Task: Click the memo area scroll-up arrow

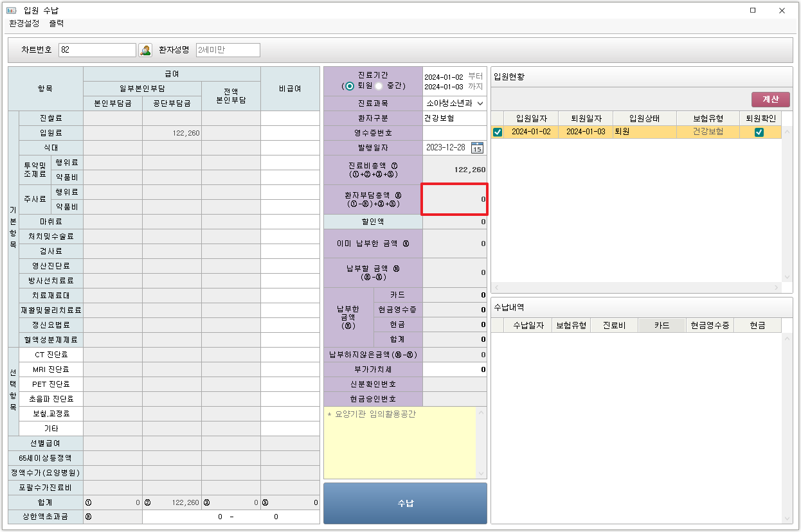Action: [x=481, y=412]
